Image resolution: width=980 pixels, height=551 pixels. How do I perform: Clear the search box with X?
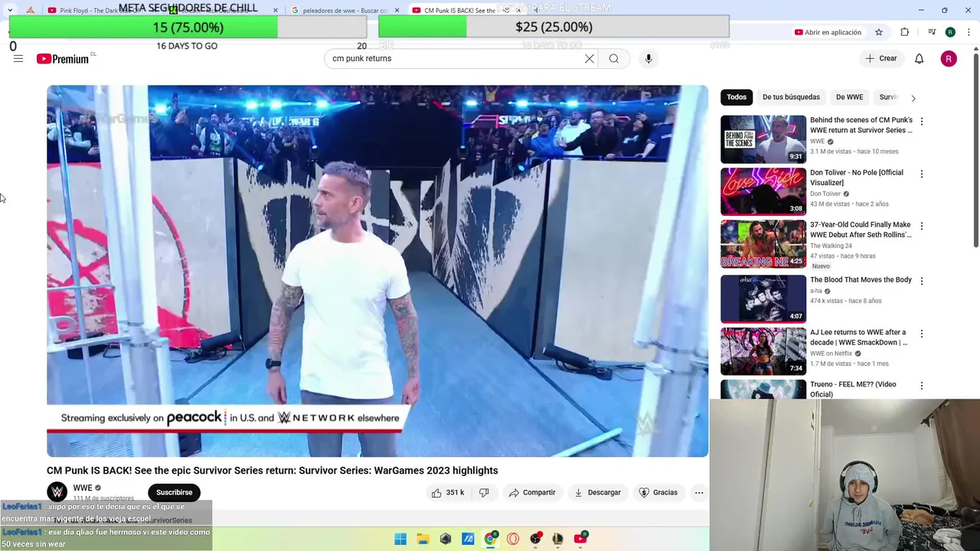point(590,59)
